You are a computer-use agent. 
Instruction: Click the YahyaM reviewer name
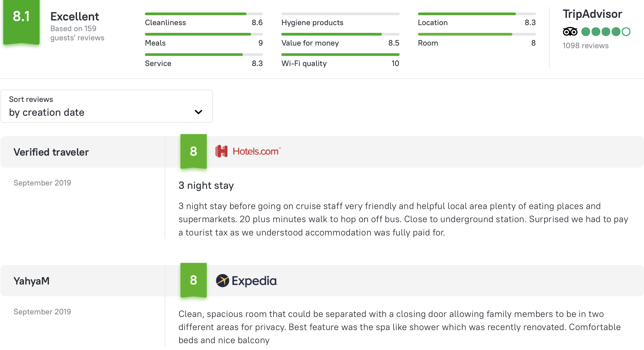click(31, 281)
